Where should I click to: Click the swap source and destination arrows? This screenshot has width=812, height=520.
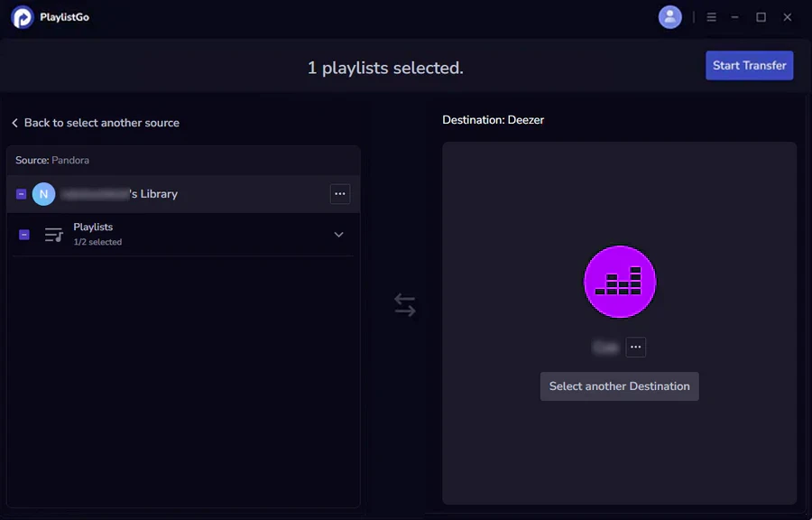[404, 305]
